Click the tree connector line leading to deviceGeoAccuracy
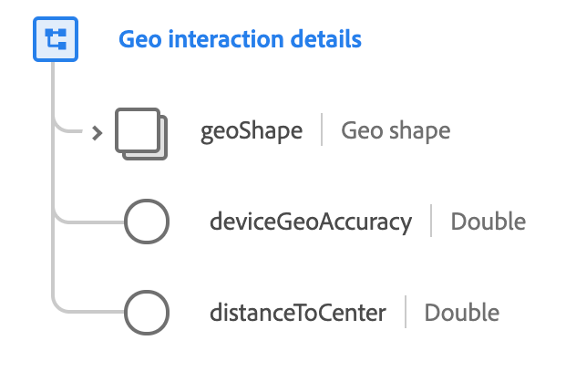This screenshot has width=576, height=392. (91, 222)
